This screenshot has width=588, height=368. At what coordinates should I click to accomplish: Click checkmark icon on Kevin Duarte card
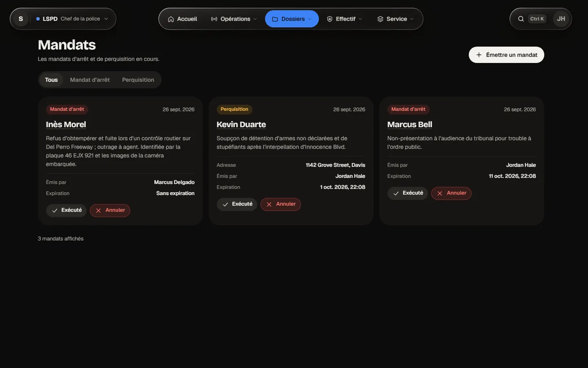click(225, 204)
